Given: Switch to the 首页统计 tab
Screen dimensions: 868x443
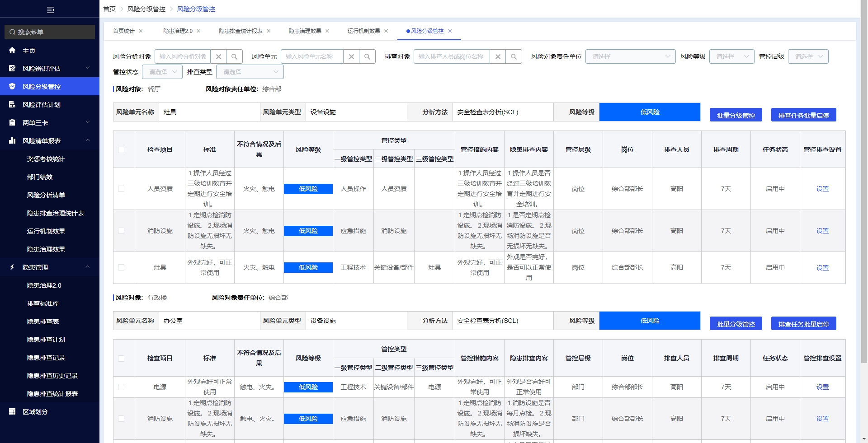Looking at the screenshot, I should [x=123, y=31].
